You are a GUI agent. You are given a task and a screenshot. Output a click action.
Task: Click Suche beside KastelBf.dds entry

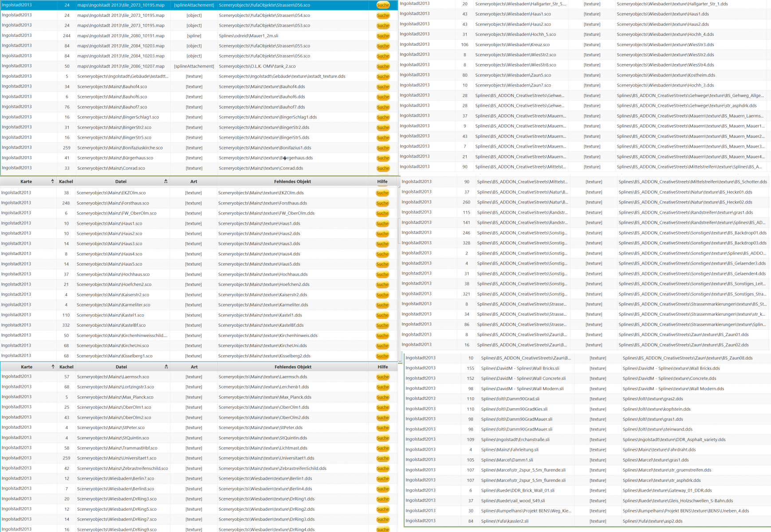click(382, 325)
